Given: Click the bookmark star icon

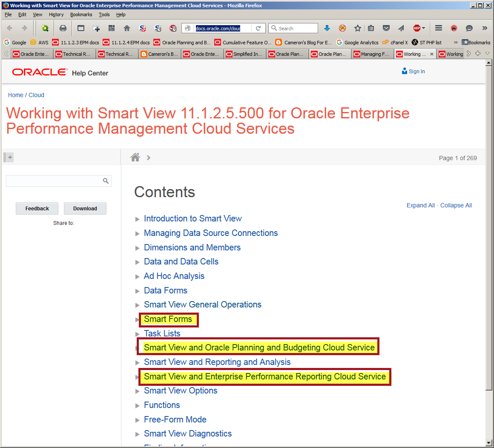Looking at the screenshot, I should 358,29.
